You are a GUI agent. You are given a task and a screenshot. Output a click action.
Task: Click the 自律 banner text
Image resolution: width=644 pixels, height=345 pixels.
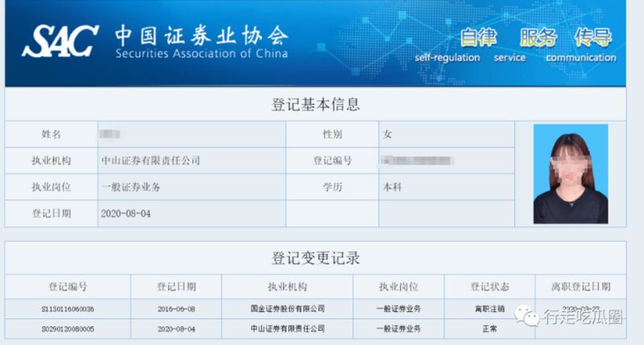coord(477,37)
